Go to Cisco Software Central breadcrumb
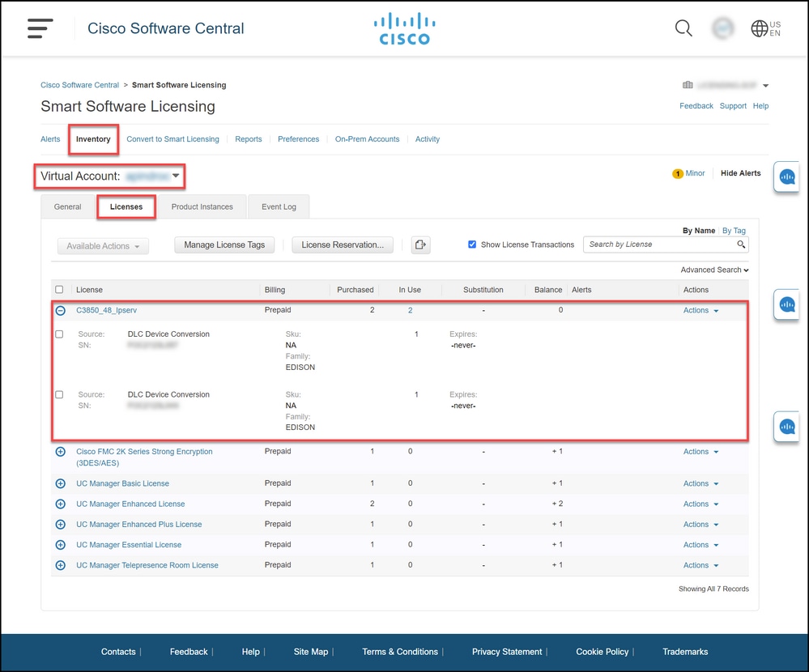Image resolution: width=809 pixels, height=672 pixels. pos(80,85)
